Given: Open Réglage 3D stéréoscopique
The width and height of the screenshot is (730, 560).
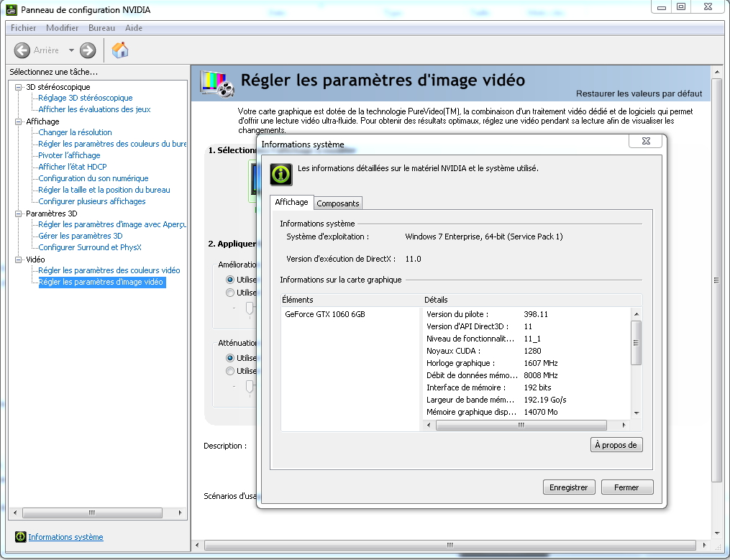Looking at the screenshot, I should pyautogui.click(x=85, y=98).
